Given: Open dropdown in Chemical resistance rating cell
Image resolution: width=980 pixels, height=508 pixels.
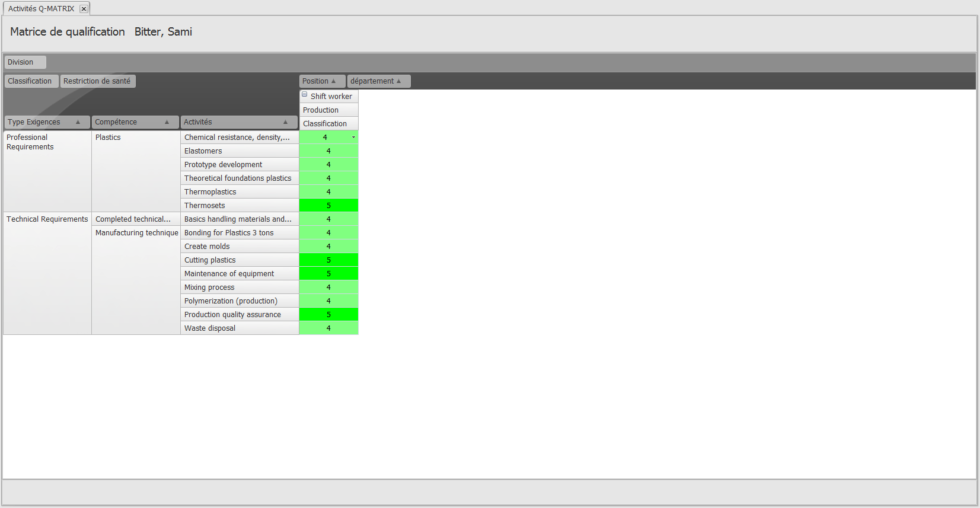Looking at the screenshot, I should click(353, 138).
